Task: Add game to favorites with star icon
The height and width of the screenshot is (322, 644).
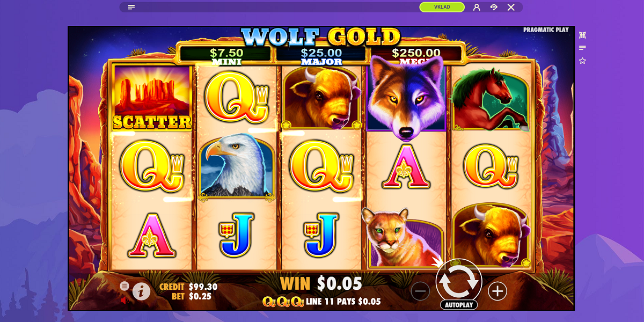Action: coord(582,61)
